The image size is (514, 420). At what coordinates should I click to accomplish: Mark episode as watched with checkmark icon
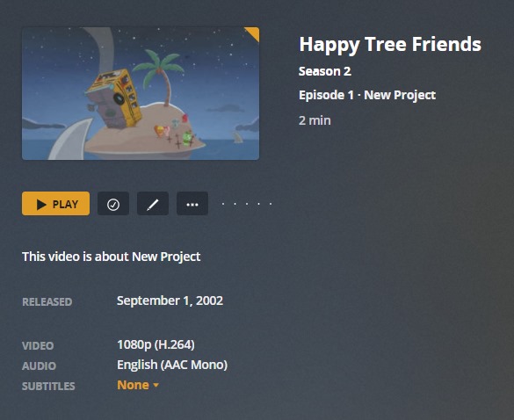tap(113, 204)
